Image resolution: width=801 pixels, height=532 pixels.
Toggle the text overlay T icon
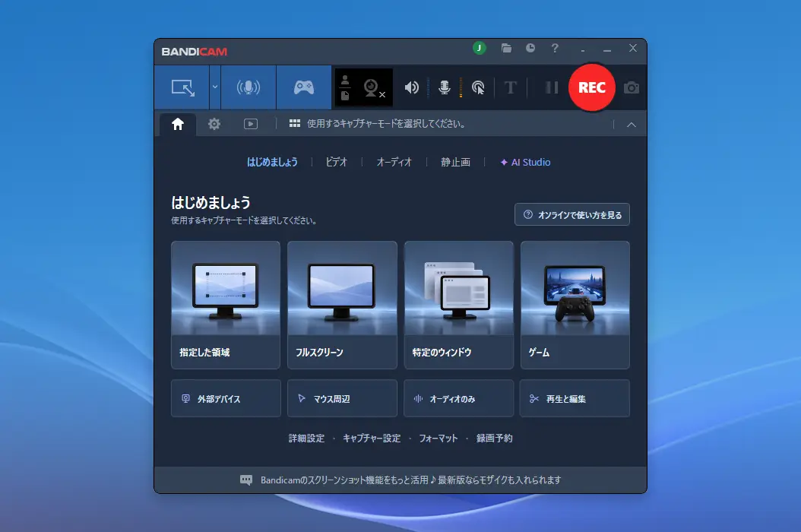[x=510, y=88]
